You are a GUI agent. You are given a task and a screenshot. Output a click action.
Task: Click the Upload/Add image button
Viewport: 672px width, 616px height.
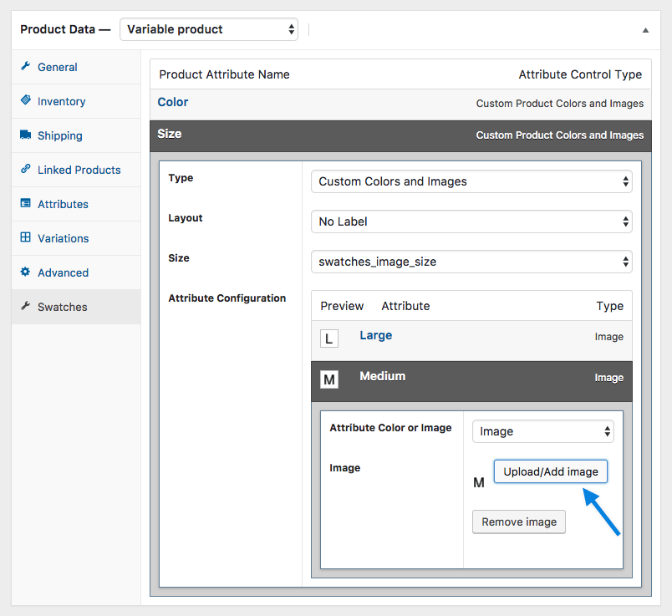tap(550, 471)
